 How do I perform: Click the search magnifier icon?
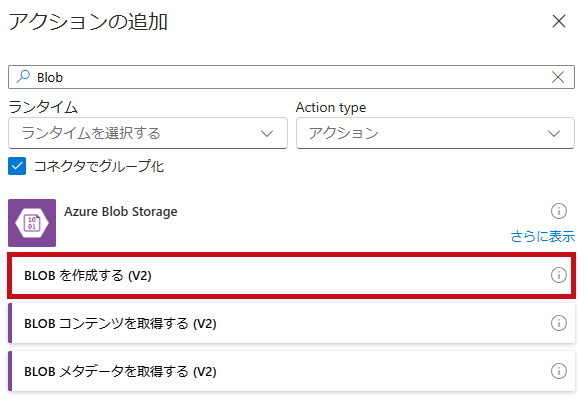click(23, 77)
